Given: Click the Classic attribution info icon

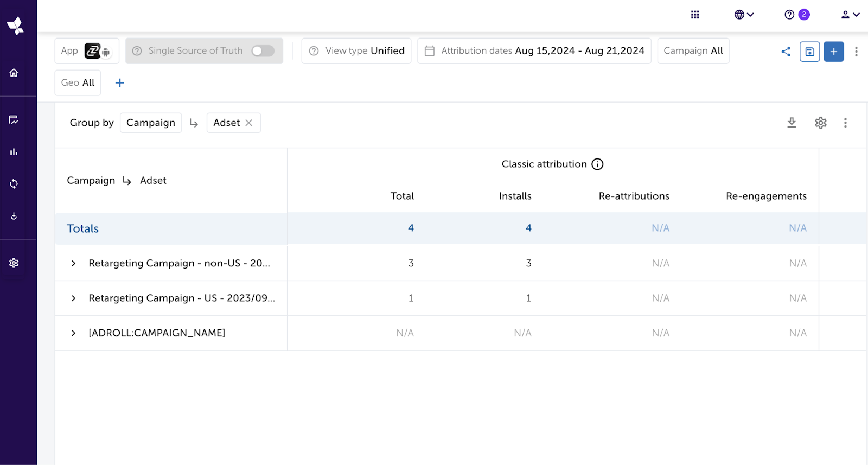Looking at the screenshot, I should [597, 164].
